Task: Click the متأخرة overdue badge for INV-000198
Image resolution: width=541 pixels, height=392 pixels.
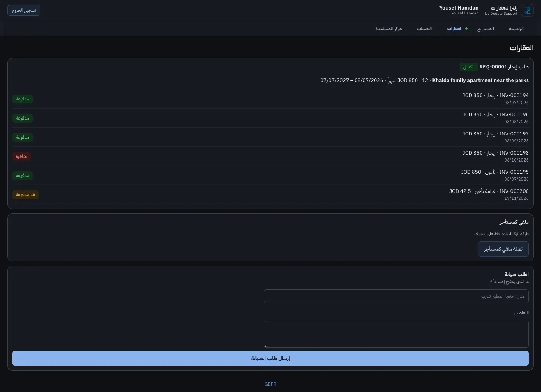Action: click(21, 156)
